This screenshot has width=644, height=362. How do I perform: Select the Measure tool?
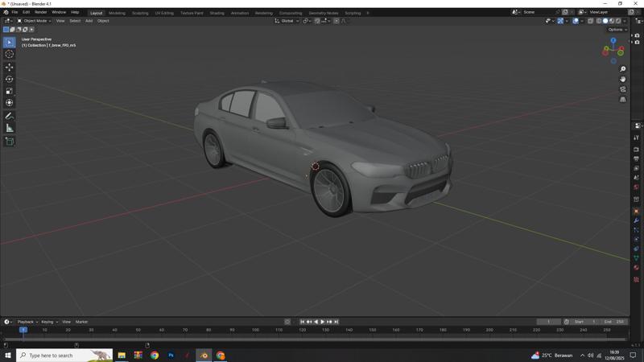10,129
